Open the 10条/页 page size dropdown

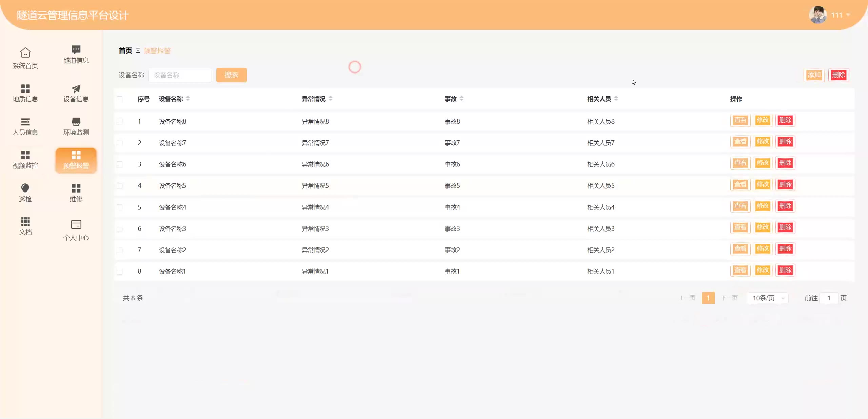click(x=767, y=298)
